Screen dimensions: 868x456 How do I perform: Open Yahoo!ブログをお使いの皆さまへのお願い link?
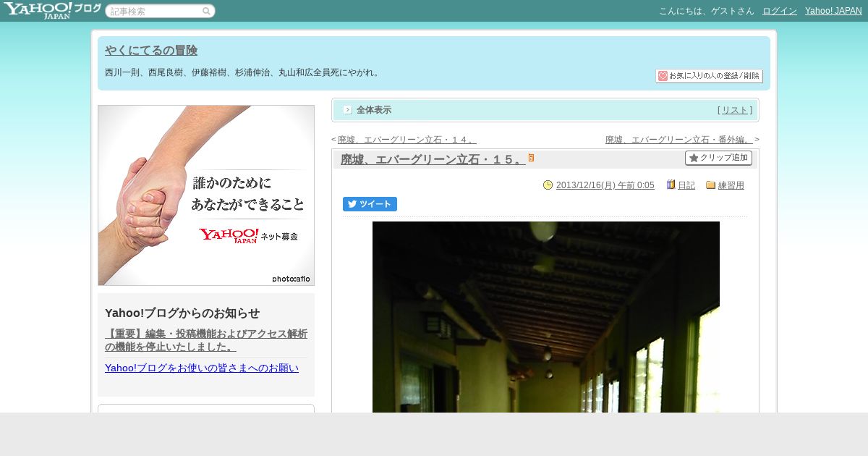click(x=202, y=368)
